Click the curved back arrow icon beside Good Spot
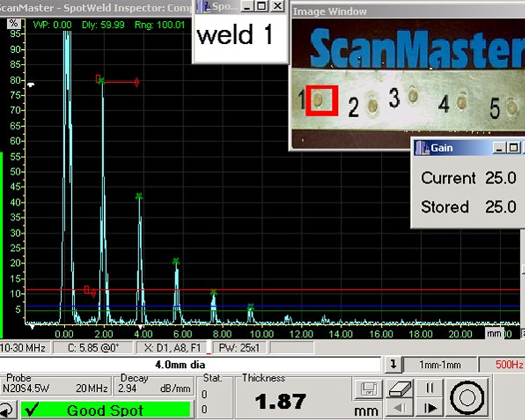The width and height of the screenshot is (525, 420). click(x=6, y=409)
